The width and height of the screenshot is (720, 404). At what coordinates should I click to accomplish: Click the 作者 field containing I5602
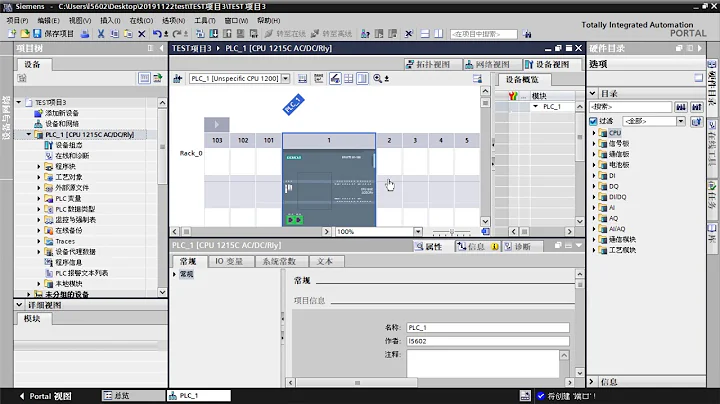coord(488,341)
